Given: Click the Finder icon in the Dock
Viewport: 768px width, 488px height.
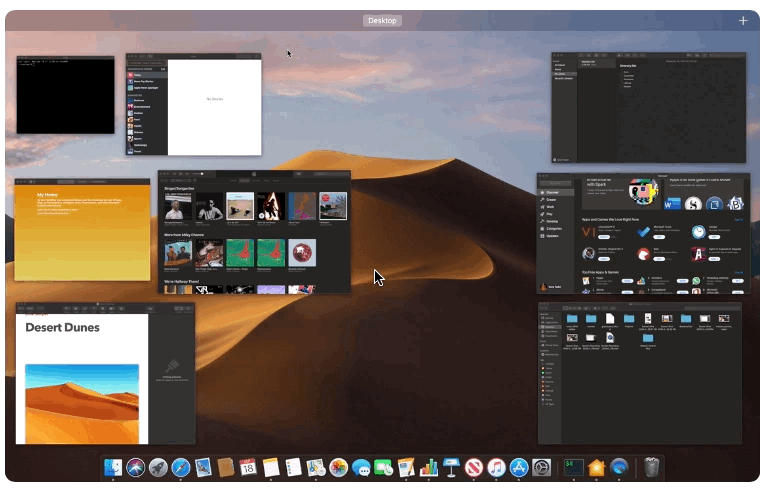Looking at the screenshot, I should point(114,468).
